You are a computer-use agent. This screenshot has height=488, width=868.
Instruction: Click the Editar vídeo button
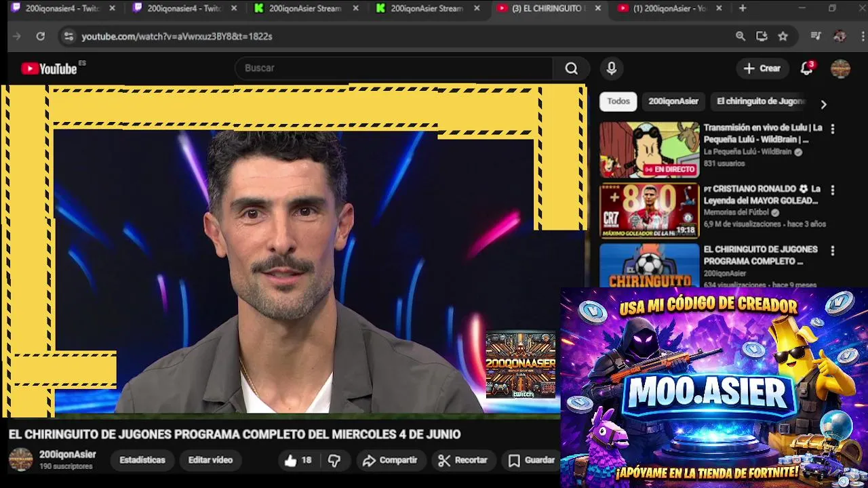[210, 460]
